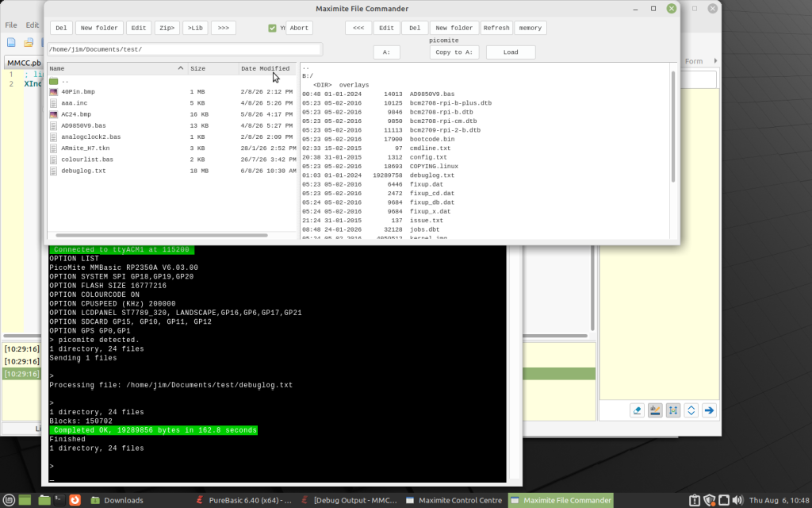Click the Copy to A: button
Screen dimensions: 812x508
tap(454, 52)
